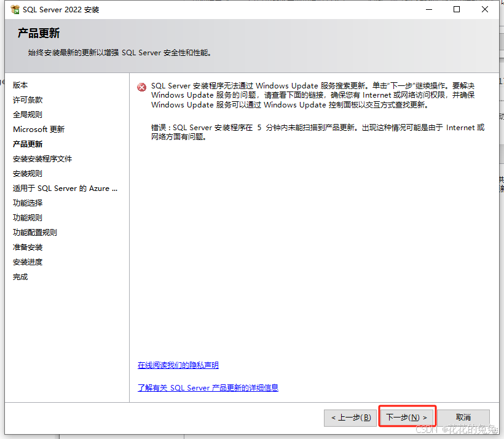Click the 产品更新 page heading

tap(39, 33)
